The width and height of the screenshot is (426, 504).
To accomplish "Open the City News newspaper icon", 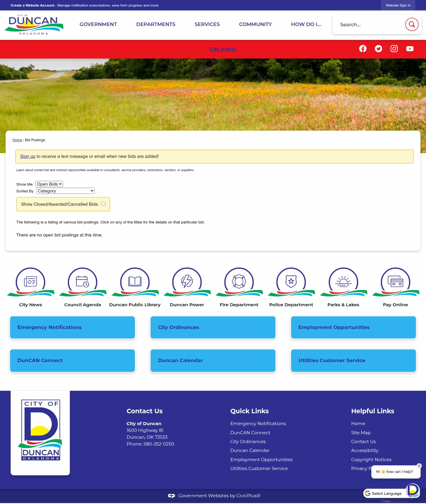I will pos(30,282).
